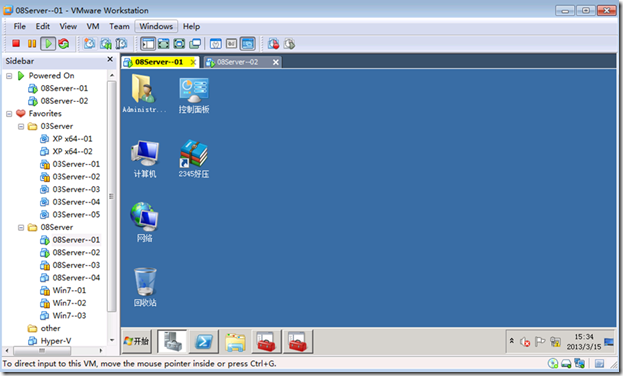Image resolution: width=623 pixels, height=376 pixels.
Task: Click the Server Manager guest taskbar icon
Action: coord(172,341)
